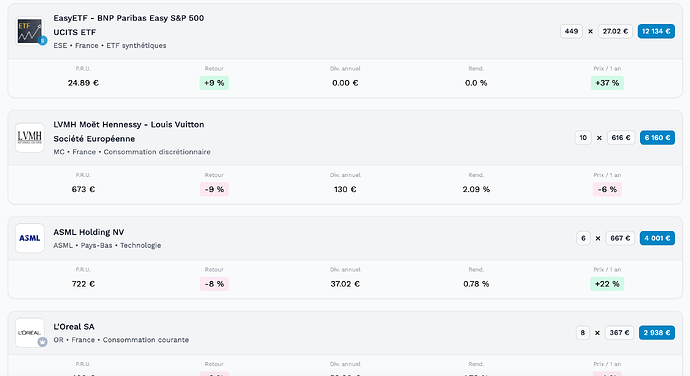The width and height of the screenshot is (690, 376).
Task: Click the 0.78 % yield value
Action: pos(476,284)
